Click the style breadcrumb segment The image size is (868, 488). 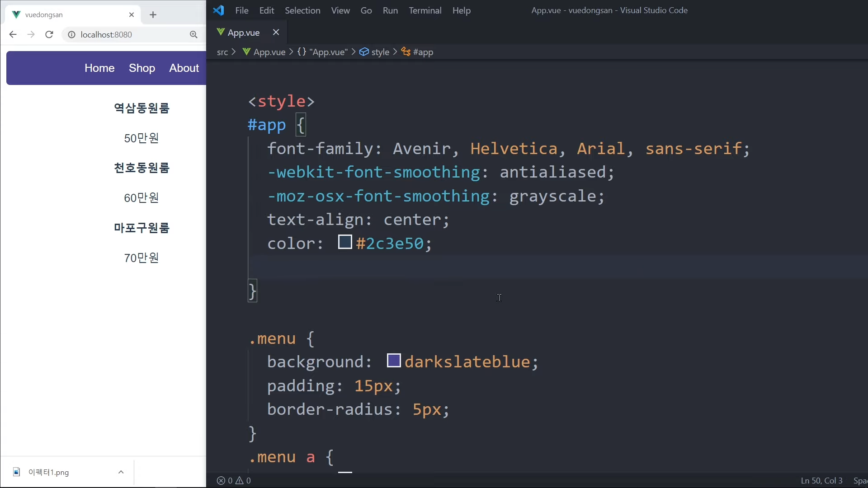[380, 52]
